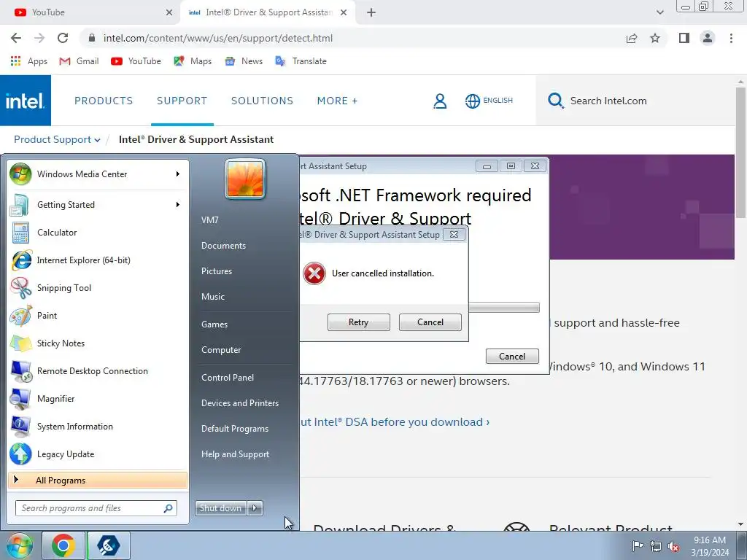Open SOLUTIONS menu on Intel site
This screenshot has width=747, height=560.
(262, 101)
